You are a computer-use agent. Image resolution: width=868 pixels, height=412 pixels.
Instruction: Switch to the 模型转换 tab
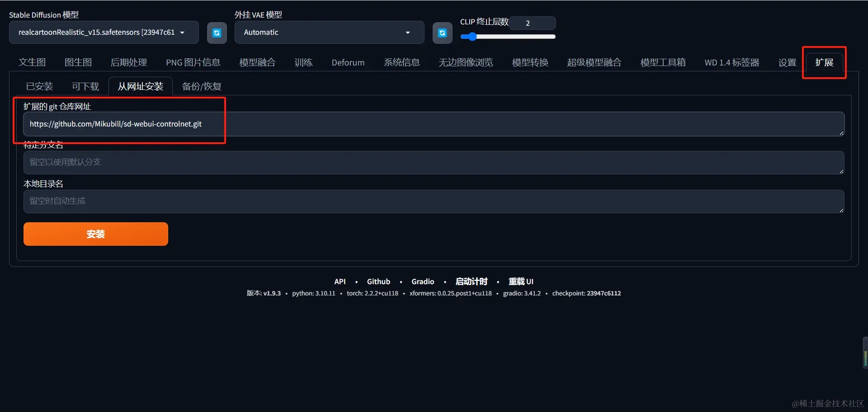(x=530, y=62)
